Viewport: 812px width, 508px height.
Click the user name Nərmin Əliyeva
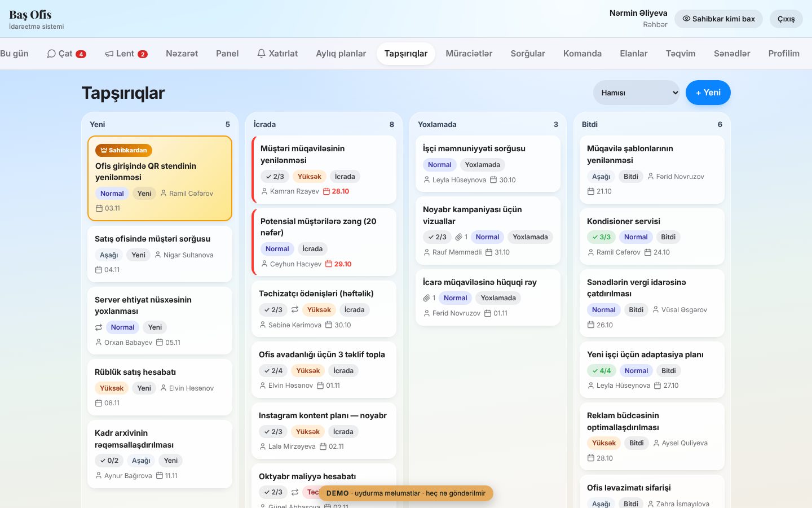coord(638,13)
